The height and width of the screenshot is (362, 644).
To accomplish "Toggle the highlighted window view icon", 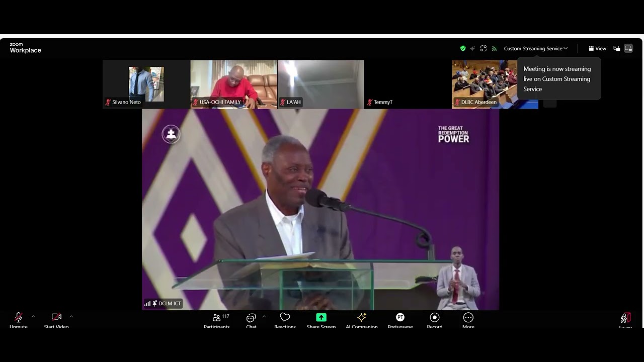I will (628, 49).
